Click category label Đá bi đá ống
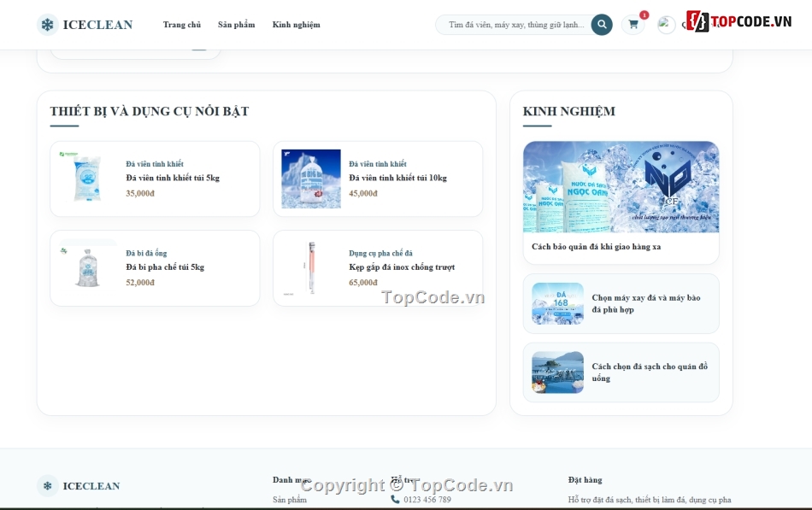The height and width of the screenshot is (510, 812). pos(146,253)
